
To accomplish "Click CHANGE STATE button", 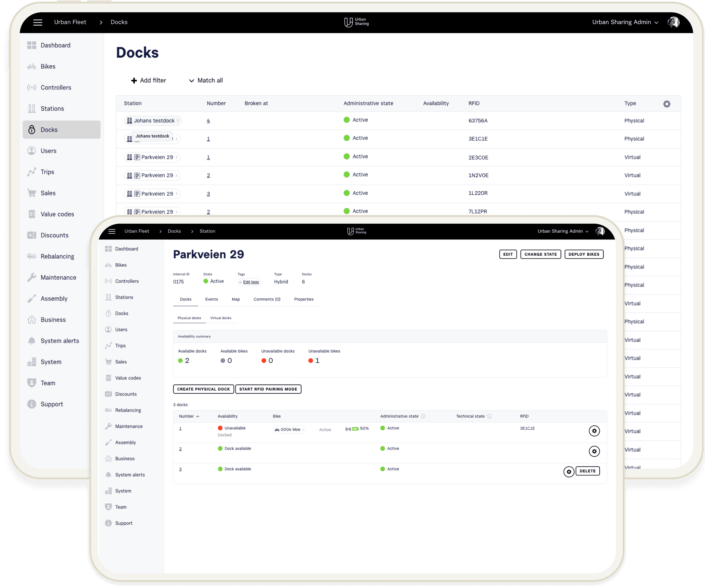I will [540, 254].
